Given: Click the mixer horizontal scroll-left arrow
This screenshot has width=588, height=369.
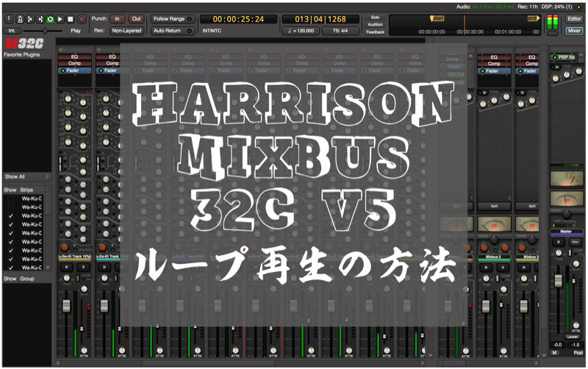Looking at the screenshot, I should pos(58,363).
